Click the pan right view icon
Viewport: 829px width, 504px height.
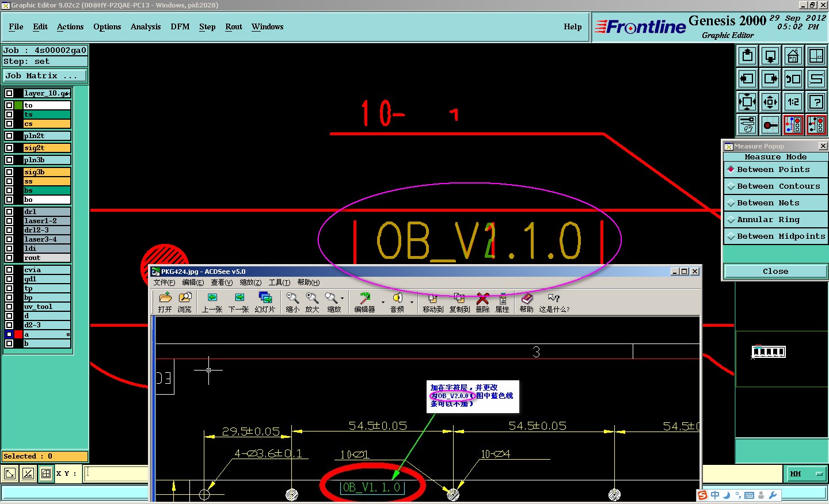(x=770, y=79)
